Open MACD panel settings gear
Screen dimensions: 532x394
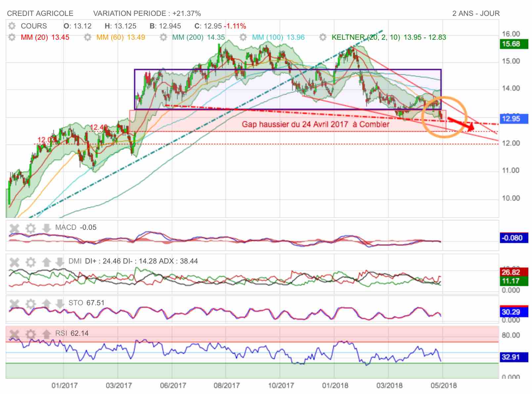(x=30, y=228)
